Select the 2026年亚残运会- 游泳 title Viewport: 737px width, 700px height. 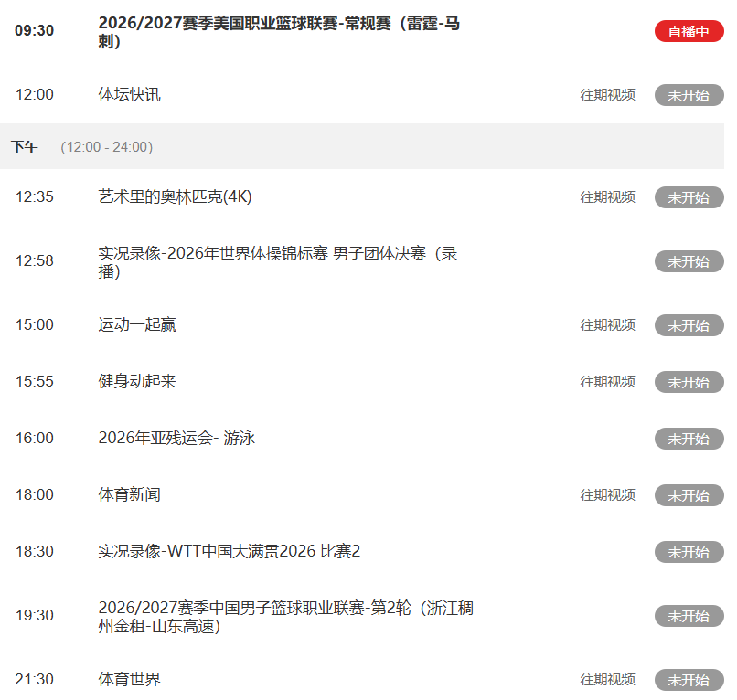(176, 438)
